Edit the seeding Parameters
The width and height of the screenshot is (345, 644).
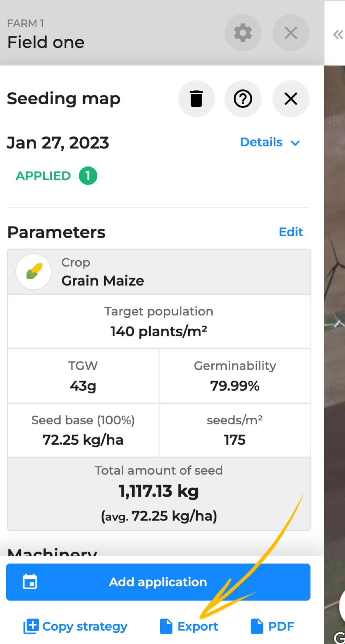coord(291,232)
